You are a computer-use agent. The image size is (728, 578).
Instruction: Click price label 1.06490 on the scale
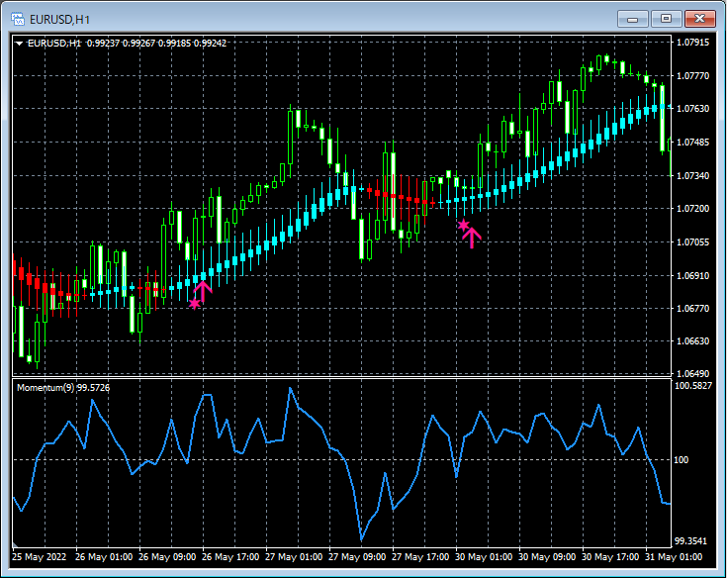(x=692, y=373)
